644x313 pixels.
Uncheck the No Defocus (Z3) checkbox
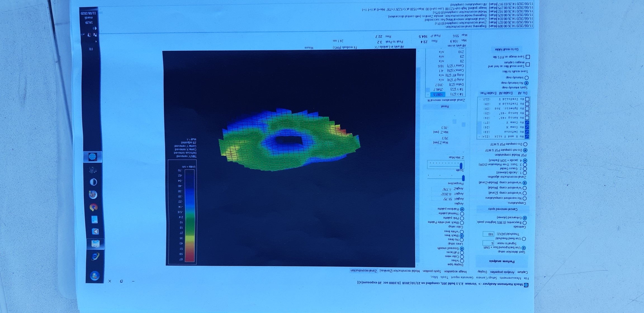527,132
